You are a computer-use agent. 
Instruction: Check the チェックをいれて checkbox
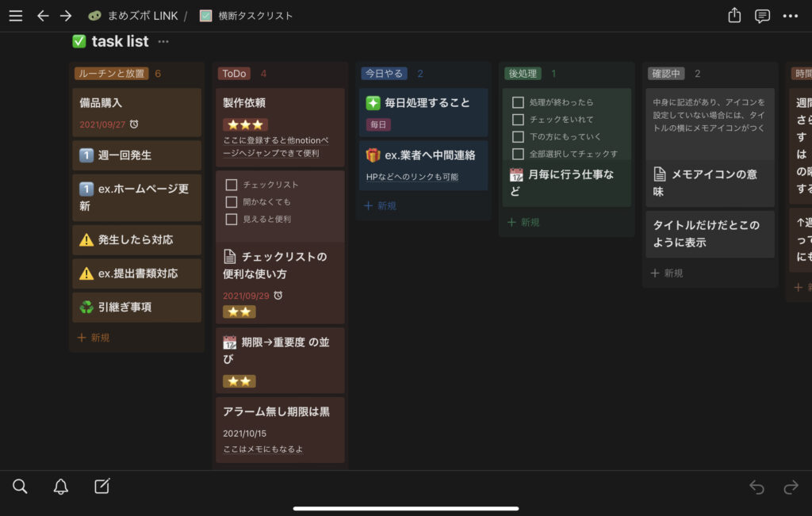pos(518,120)
